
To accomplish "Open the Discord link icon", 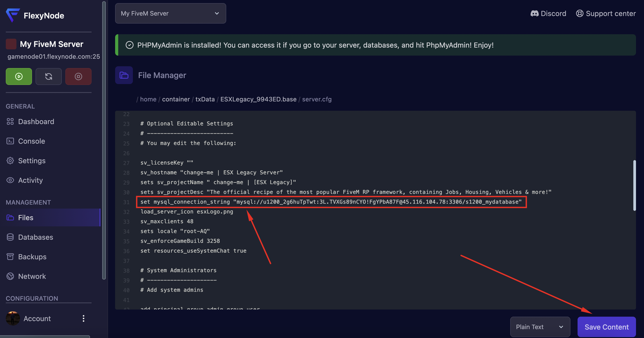I will [x=534, y=14].
